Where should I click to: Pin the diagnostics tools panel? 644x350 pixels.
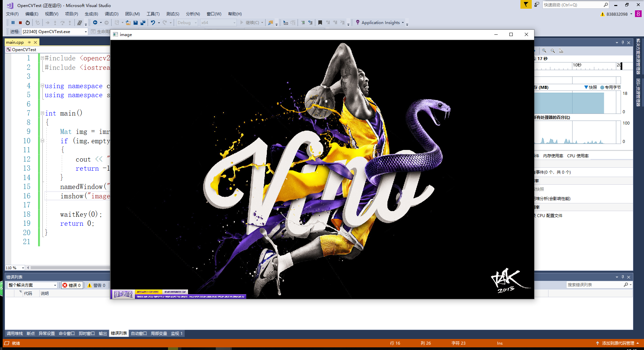click(x=623, y=43)
